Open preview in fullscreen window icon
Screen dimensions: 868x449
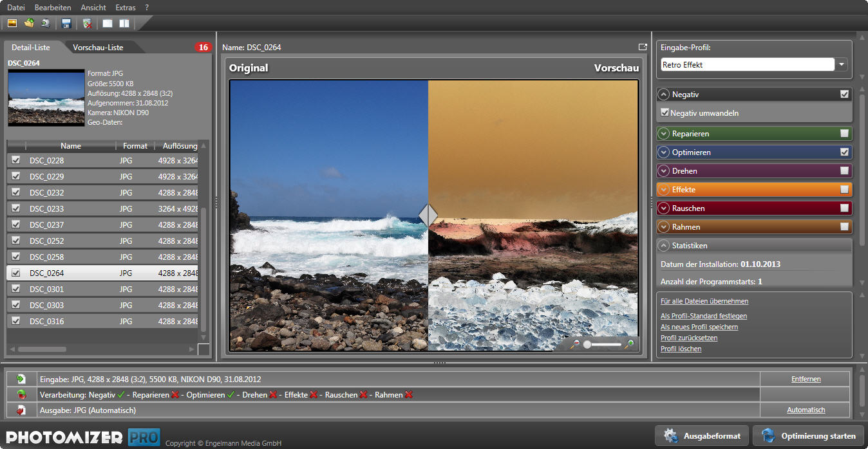click(642, 47)
